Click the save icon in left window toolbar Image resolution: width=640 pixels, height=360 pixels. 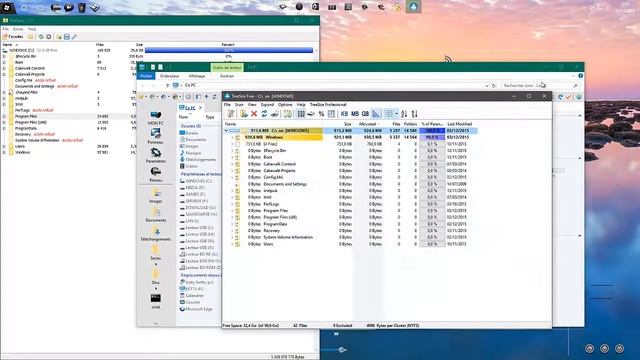(x=67, y=37)
